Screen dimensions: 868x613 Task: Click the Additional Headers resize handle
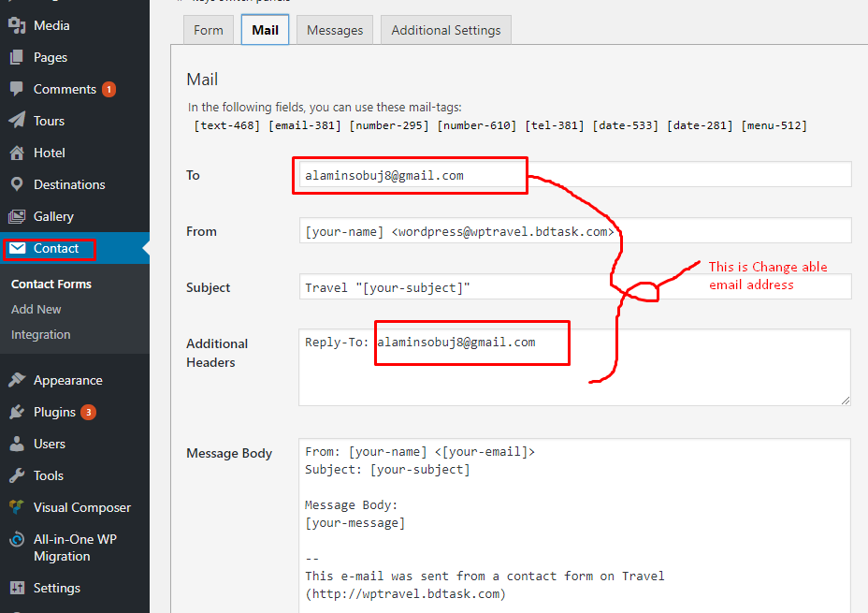[846, 400]
